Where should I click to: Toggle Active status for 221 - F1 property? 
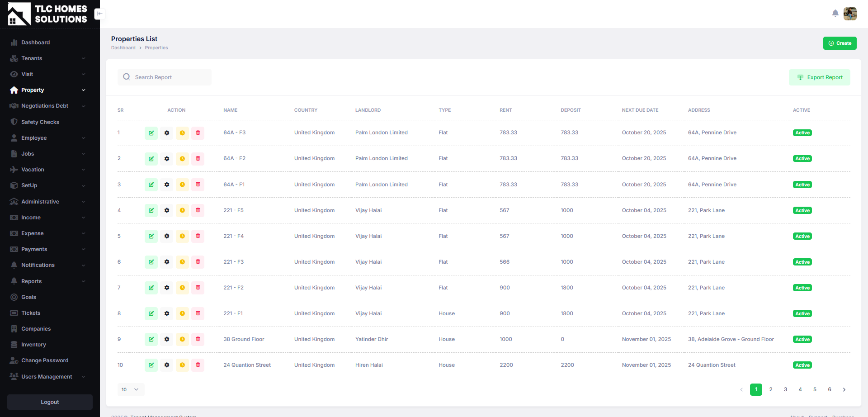tap(802, 313)
